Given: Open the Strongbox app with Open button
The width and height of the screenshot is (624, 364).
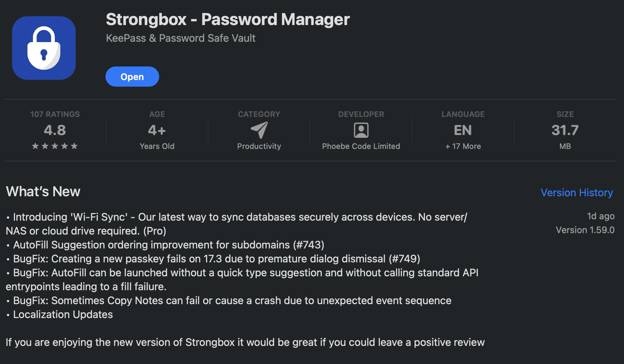Looking at the screenshot, I should coord(132,77).
